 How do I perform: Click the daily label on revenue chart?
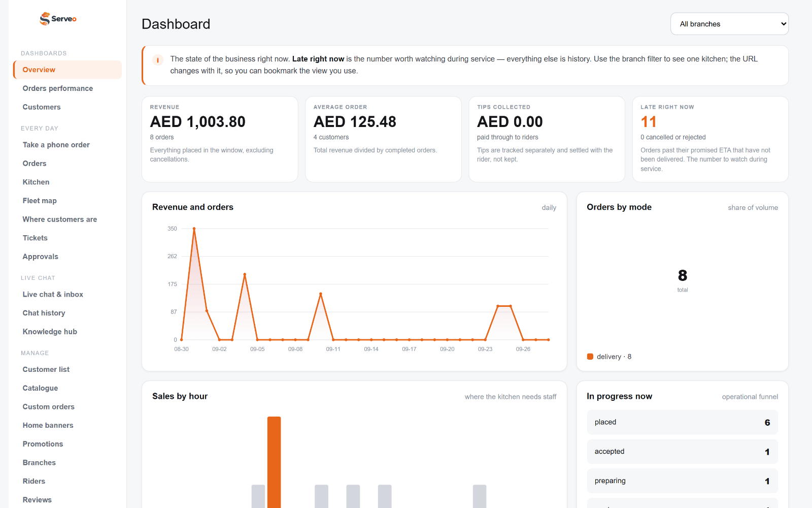[x=549, y=208]
